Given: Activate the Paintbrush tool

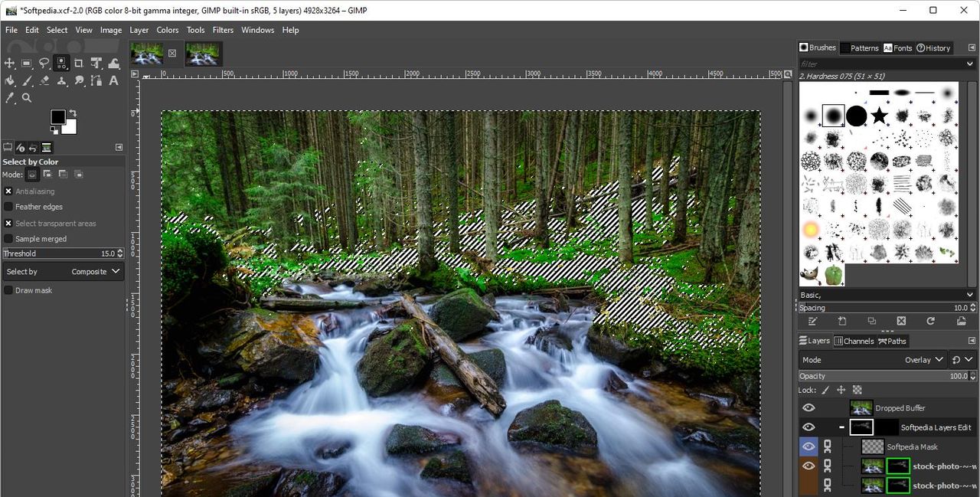Looking at the screenshot, I should pos(27,80).
